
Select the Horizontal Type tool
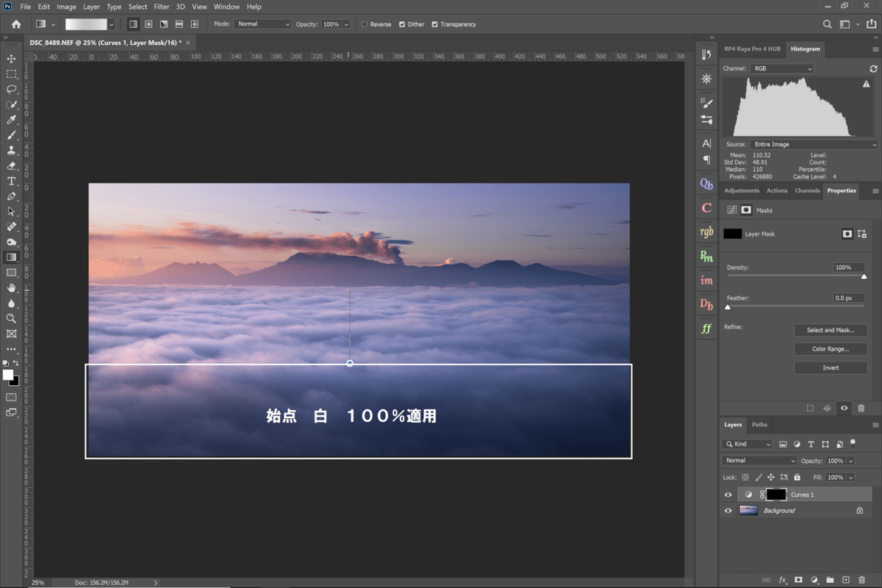pyautogui.click(x=11, y=181)
